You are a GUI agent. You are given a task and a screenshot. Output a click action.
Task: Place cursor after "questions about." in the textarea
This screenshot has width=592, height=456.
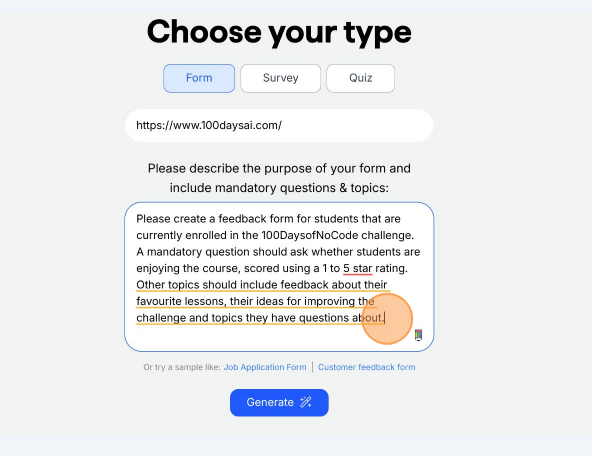tap(384, 318)
